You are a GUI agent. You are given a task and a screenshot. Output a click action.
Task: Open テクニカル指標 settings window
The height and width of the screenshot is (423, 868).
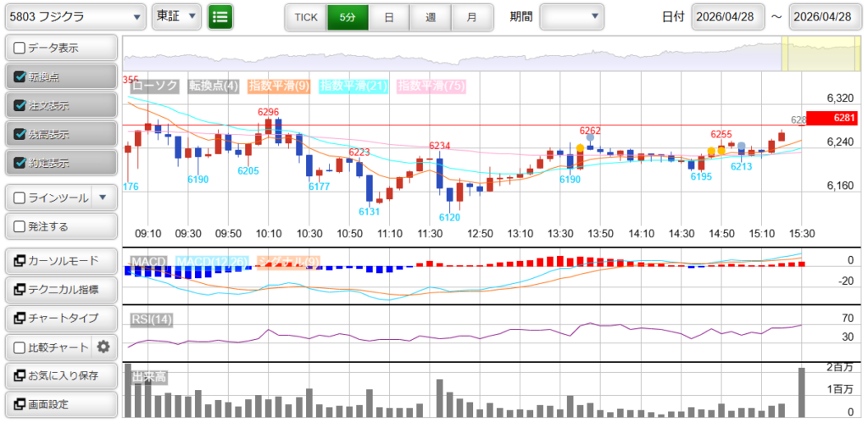coord(61,289)
